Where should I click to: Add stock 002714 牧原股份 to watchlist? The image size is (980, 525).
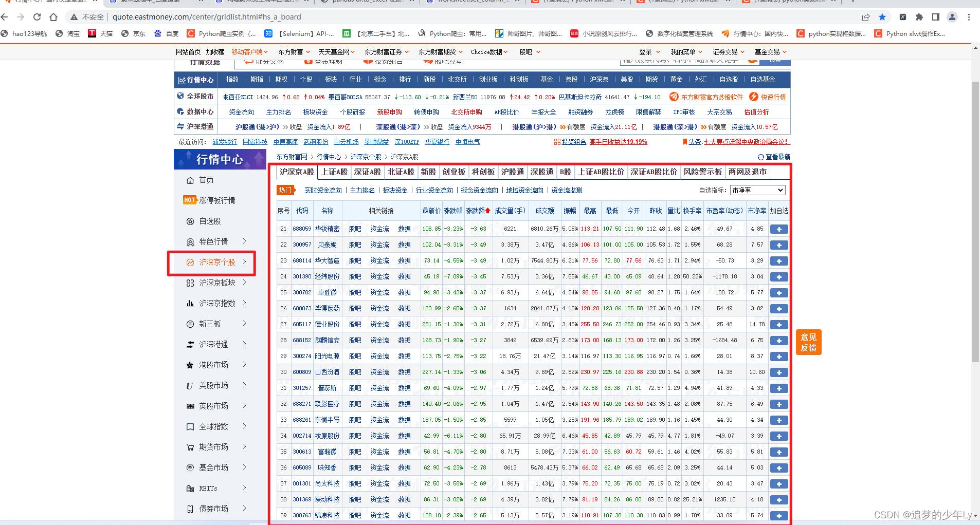coord(779,436)
